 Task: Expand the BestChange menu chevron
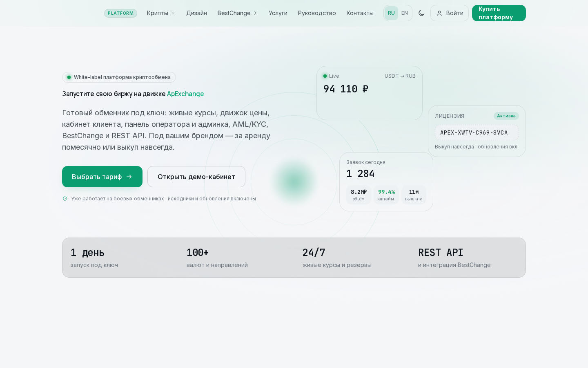click(x=255, y=13)
